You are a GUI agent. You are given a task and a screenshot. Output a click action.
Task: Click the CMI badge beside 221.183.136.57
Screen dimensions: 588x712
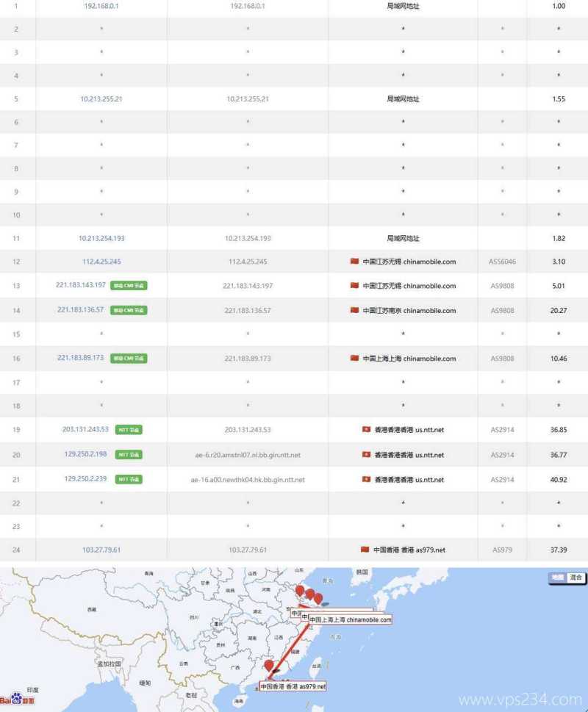(129, 310)
